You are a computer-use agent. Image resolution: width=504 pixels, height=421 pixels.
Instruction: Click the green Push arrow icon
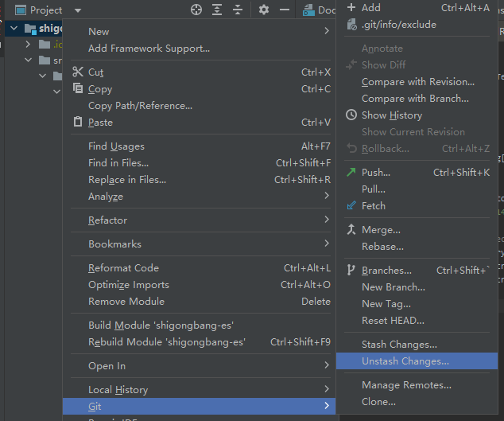coord(352,172)
